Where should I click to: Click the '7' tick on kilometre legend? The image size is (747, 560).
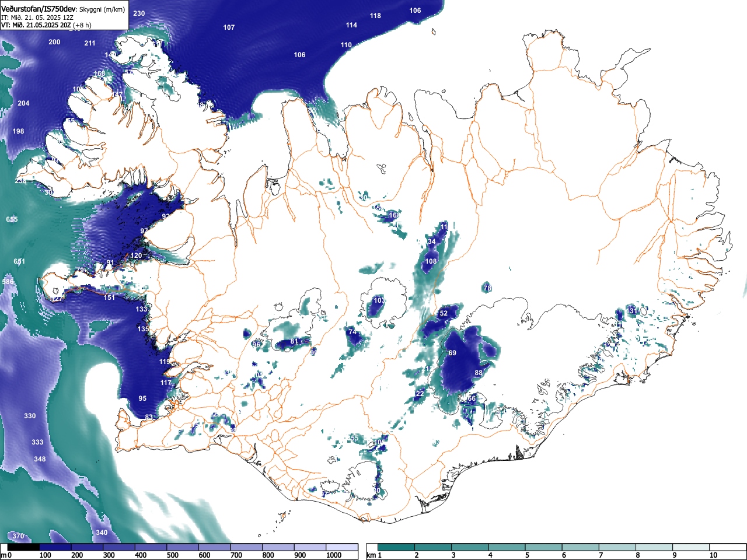(601, 555)
